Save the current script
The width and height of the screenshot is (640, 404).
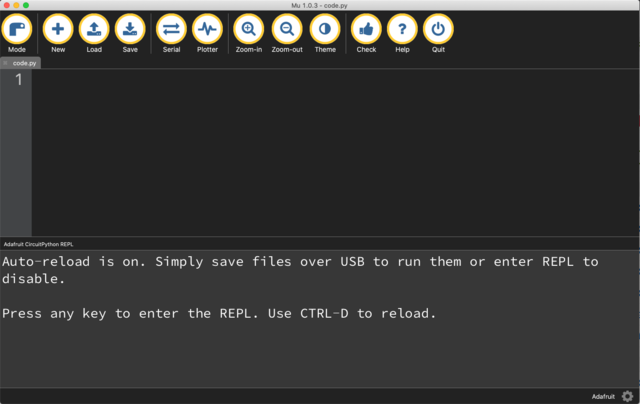point(130,33)
